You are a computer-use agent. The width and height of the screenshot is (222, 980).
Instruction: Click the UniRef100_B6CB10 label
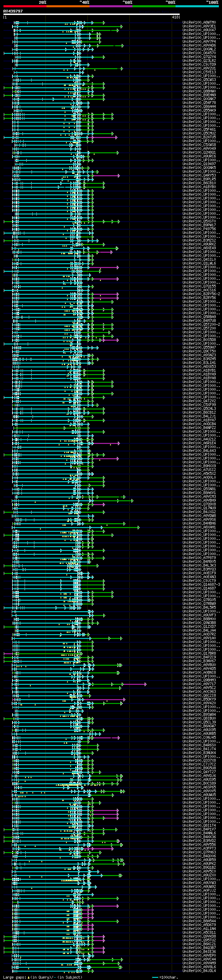pos(199,183)
